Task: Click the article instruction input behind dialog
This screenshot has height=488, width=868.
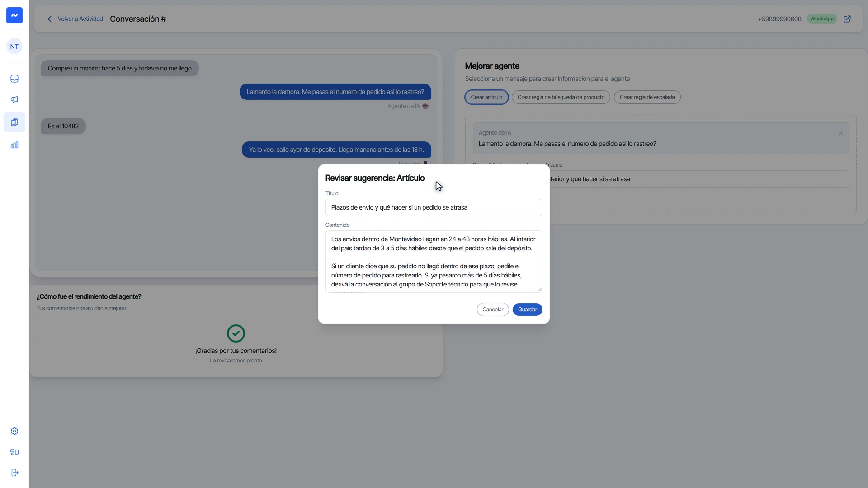Action: click(x=698, y=179)
